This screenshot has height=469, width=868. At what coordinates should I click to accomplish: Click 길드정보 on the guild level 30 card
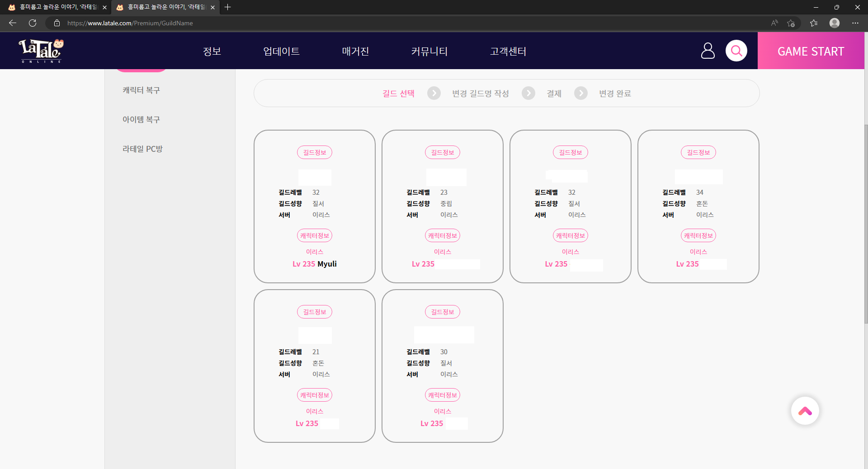click(443, 312)
